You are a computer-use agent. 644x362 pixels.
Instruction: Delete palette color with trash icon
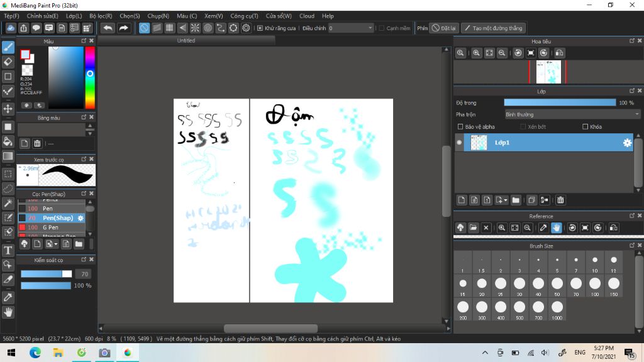pos(37,143)
